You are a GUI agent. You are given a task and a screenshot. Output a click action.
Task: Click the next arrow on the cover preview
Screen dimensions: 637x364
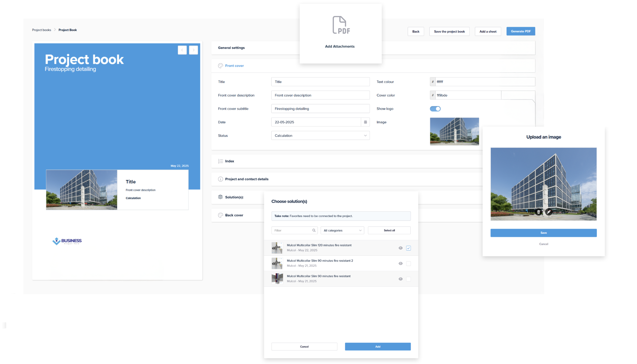[193, 50]
